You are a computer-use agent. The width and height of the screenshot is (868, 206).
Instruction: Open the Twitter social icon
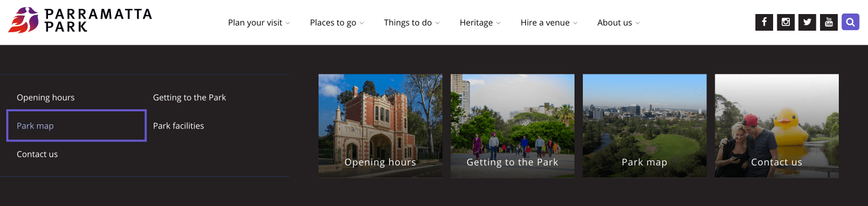[x=807, y=22]
